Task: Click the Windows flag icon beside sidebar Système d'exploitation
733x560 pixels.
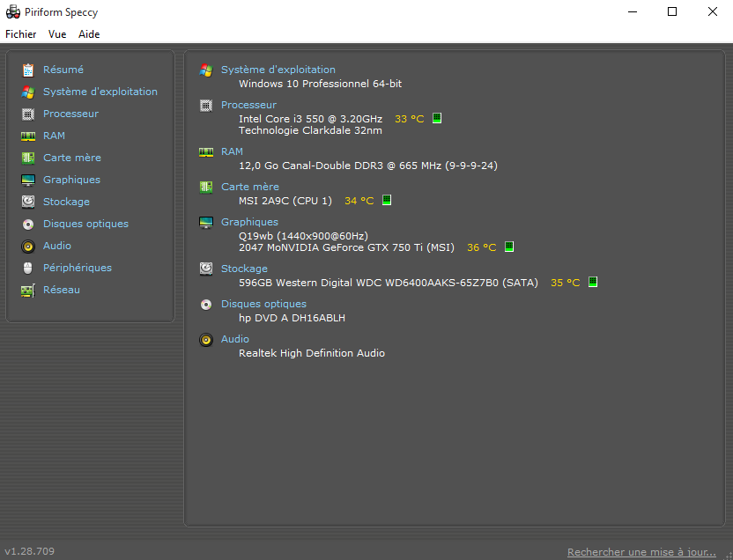Action: coord(28,92)
